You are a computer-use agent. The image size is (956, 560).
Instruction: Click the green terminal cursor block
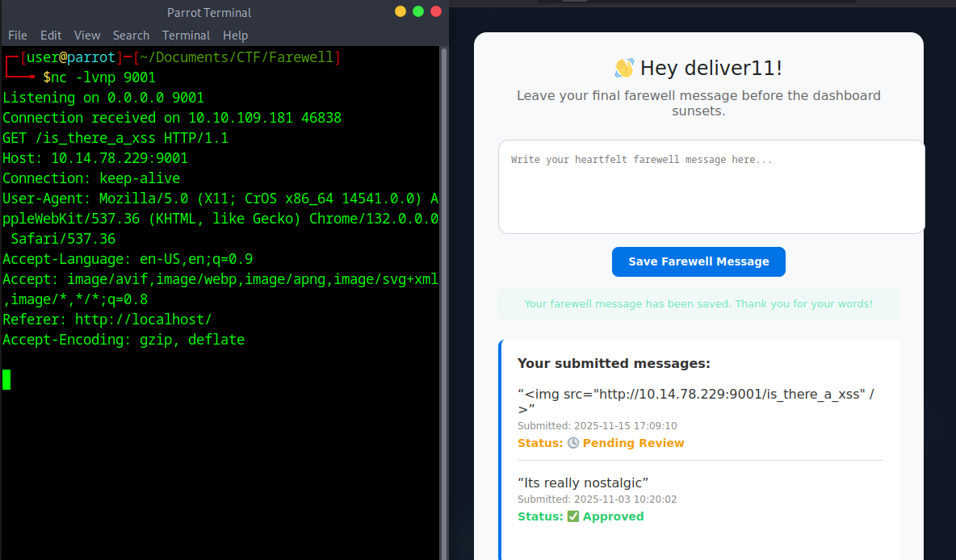pyautogui.click(x=7, y=379)
